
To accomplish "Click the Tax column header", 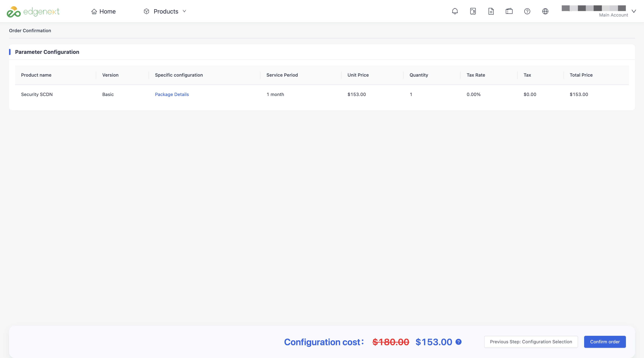I will coord(527,75).
